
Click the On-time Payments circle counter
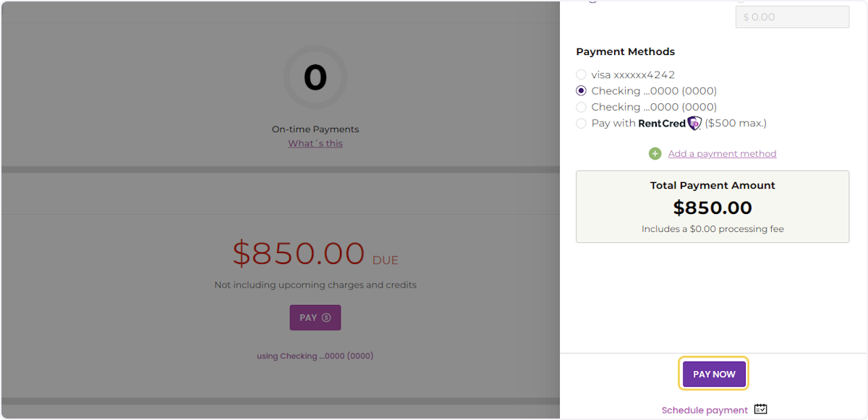coord(315,77)
